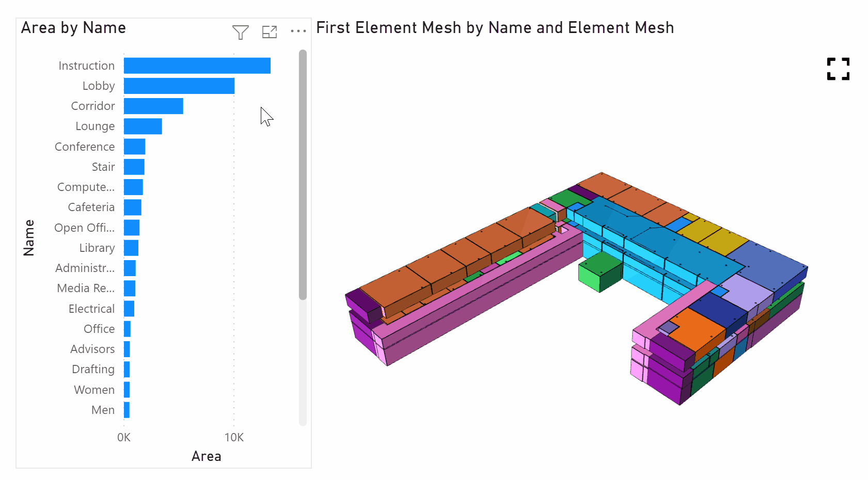
Task: Click the 'First Element Mesh by Name' title
Action: (495, 27)
